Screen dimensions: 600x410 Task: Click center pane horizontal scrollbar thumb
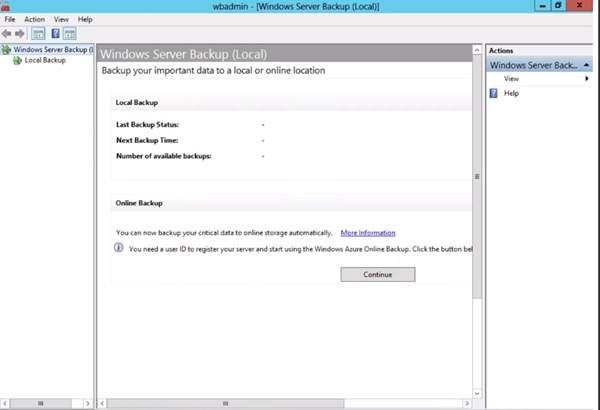(225, 403)
